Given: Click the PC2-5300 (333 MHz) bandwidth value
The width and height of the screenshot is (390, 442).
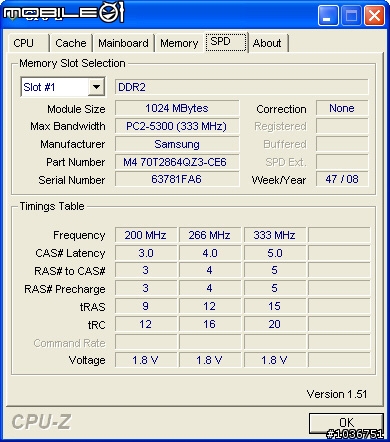Looking at the screenshot, I should tap(177, 126).
